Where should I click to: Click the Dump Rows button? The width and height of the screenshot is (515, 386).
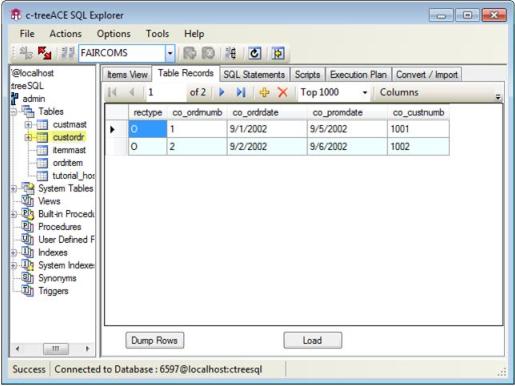tap(154, 340)
